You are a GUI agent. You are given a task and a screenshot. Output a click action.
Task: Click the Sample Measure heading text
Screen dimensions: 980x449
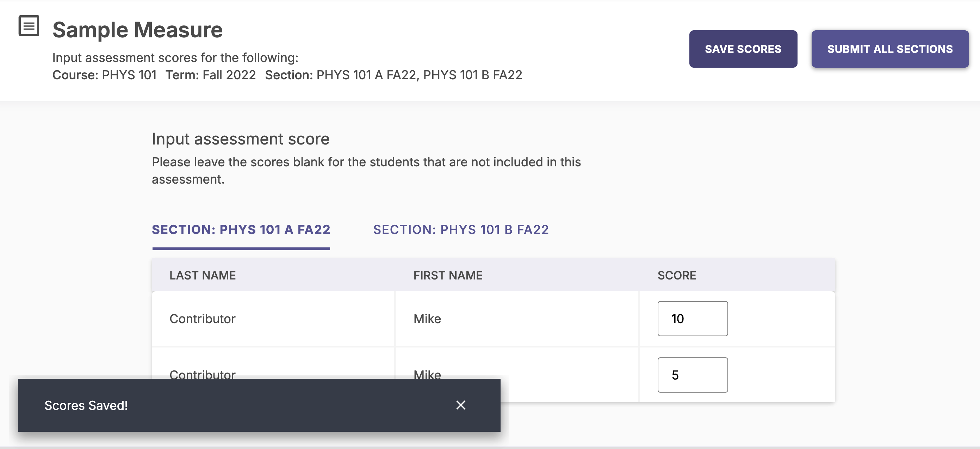click(137, 29)
